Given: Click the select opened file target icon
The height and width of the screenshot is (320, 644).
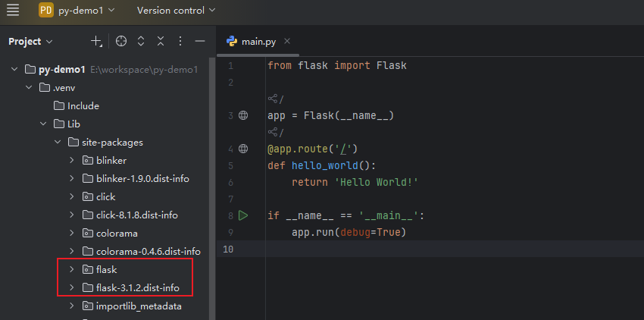Looking at the screenshot, I should pyautogui.click(x=121, y=41).
